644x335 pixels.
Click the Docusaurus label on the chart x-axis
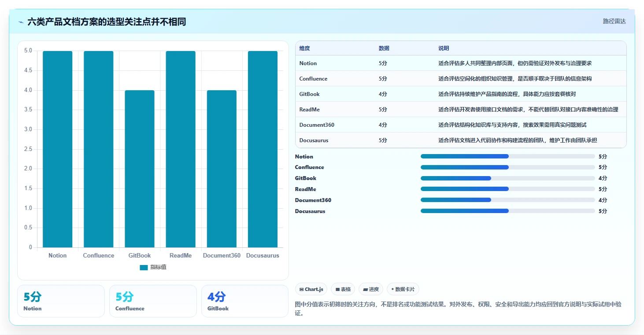point(263,256)
